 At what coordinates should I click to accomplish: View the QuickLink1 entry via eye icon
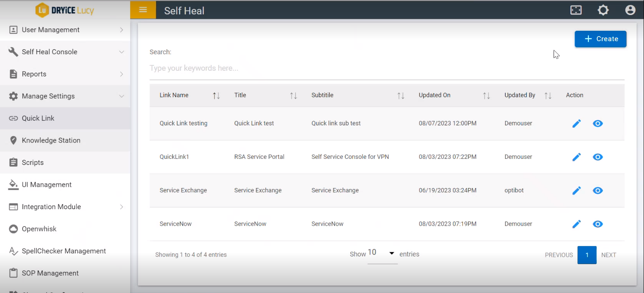(597, 157)
